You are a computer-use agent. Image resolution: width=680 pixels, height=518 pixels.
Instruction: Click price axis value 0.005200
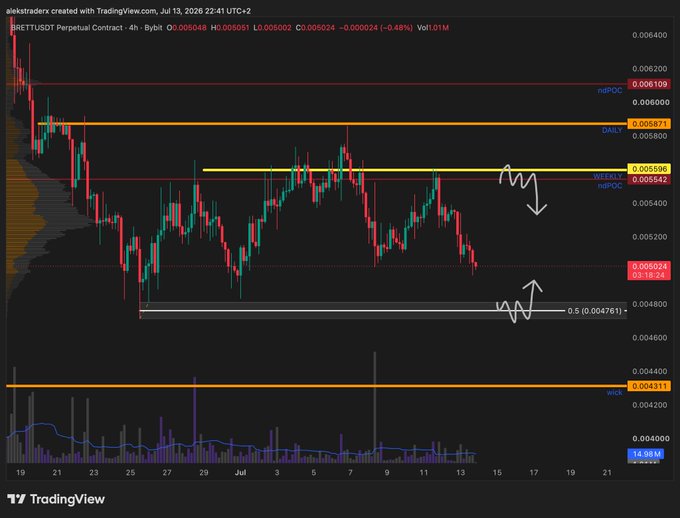(x=650, y=237)
